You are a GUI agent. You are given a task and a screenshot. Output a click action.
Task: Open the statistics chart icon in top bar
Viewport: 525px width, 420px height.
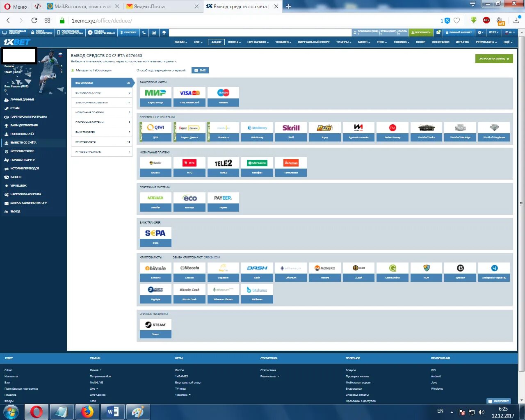pyautogui.click(x=154, y=32)
